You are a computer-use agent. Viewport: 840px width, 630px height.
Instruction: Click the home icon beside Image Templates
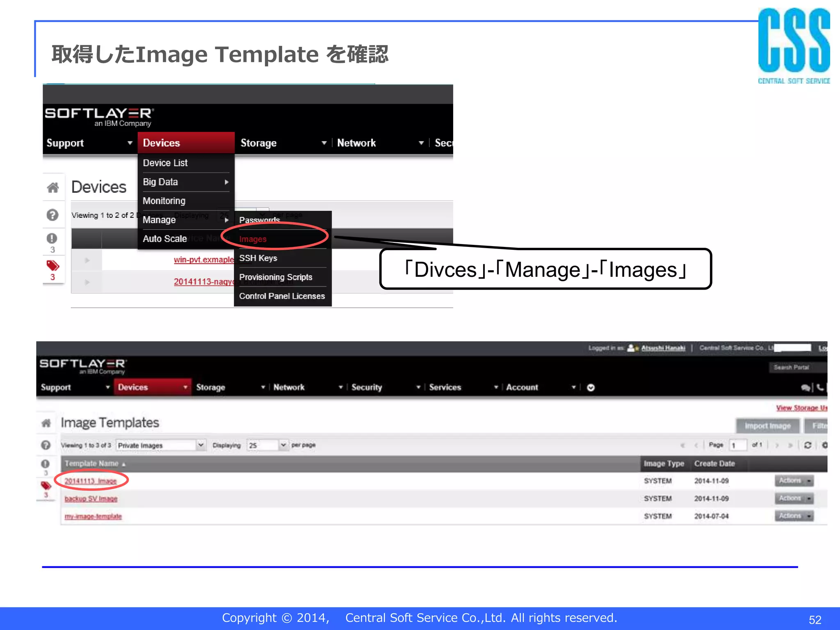[x=46, y=423]
